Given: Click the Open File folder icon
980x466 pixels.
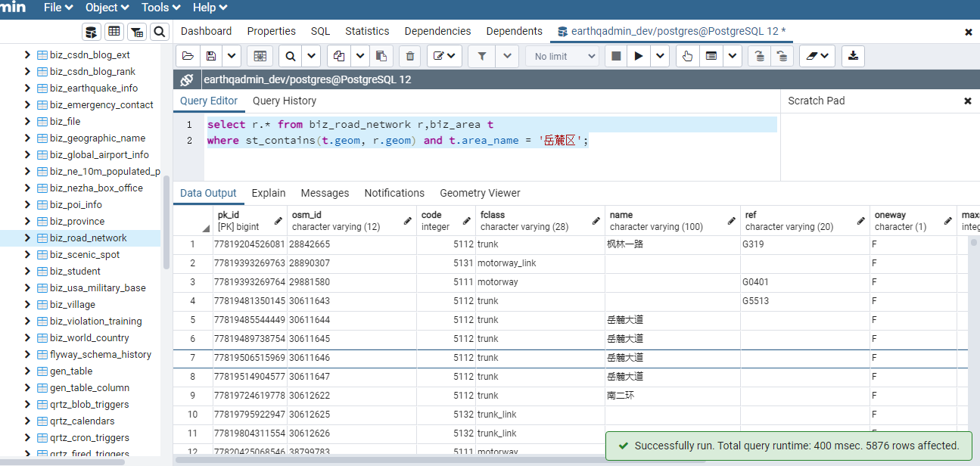Looking at the screenshot, I should pyautogui.click(x=188, y=56).
